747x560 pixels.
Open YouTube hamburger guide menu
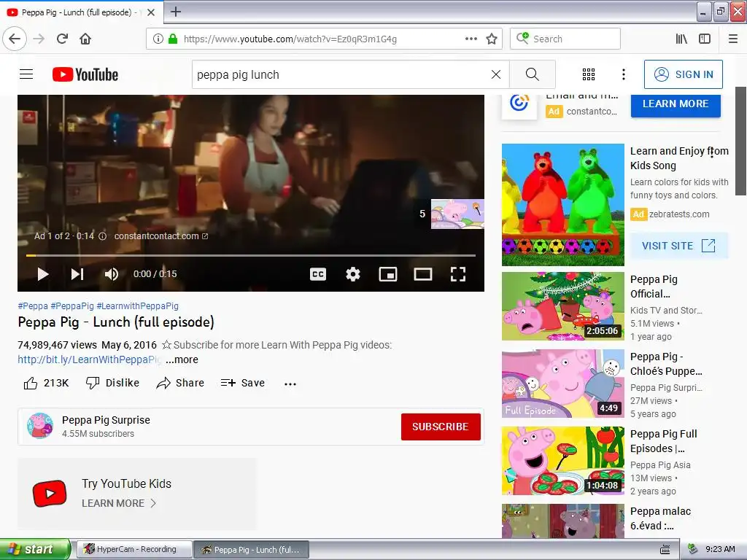click(26, 74)
